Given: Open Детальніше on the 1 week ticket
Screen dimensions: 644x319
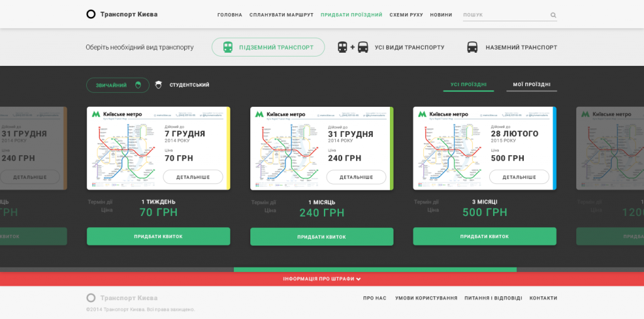Looking at the screenshot, I should click(x=192, y=177).
